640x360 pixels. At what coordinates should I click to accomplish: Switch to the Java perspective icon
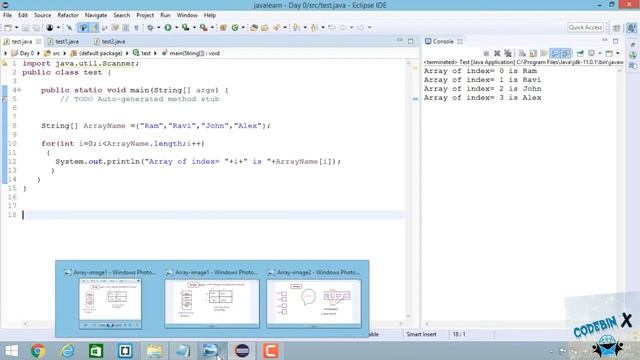pos(632,28)
